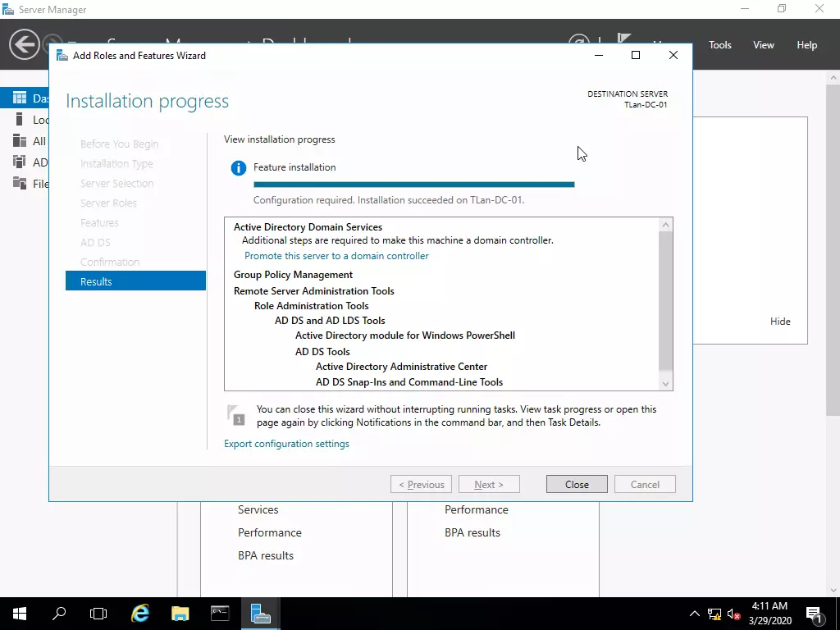Click BPA results in left tile
Image resolution: width=840 pixels, height=630 pixels.
266,555
